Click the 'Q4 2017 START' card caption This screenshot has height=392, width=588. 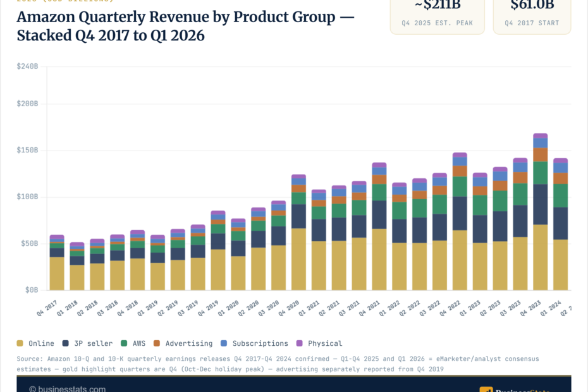[x=532, y=23]
